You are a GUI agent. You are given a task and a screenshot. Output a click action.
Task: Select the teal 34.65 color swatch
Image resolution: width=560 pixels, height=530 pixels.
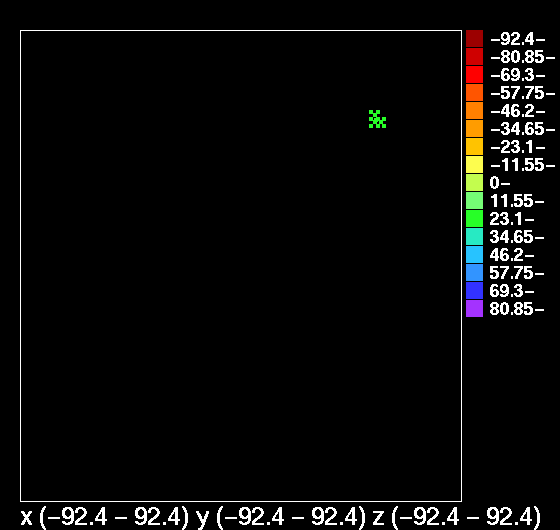click(474, 236)
